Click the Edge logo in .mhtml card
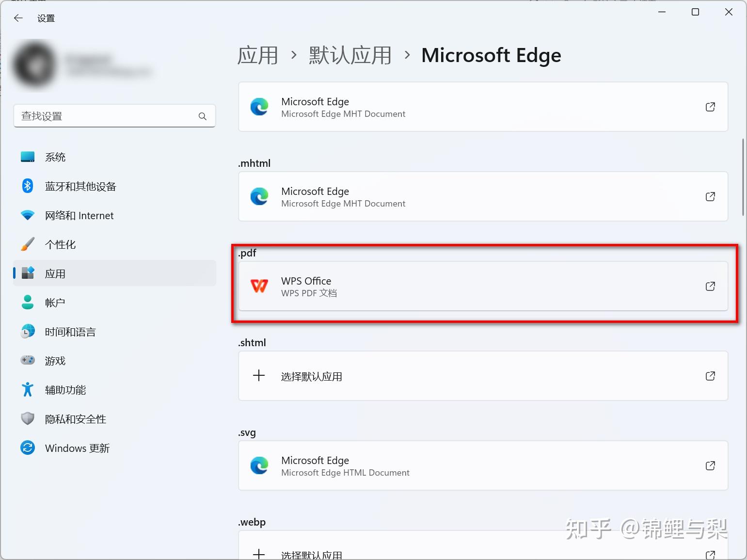Screen dimensions: 747x560 pyautogui.click(x=259, y=196)
